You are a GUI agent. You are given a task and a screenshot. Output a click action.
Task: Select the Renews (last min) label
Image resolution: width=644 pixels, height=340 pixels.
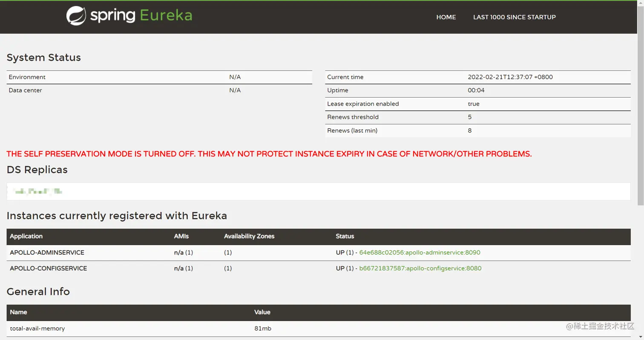tap(352, 131)
